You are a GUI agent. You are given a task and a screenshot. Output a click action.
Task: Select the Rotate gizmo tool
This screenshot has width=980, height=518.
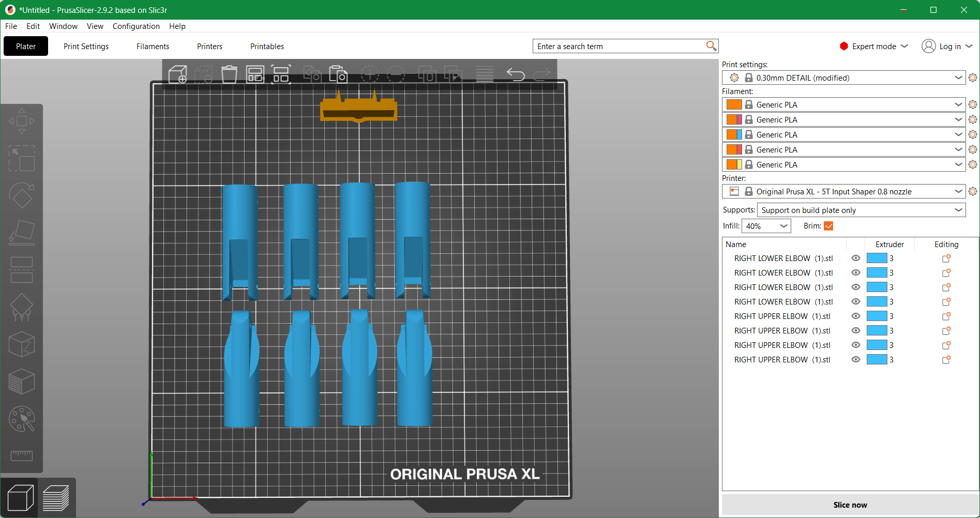(x=22, y=195)
